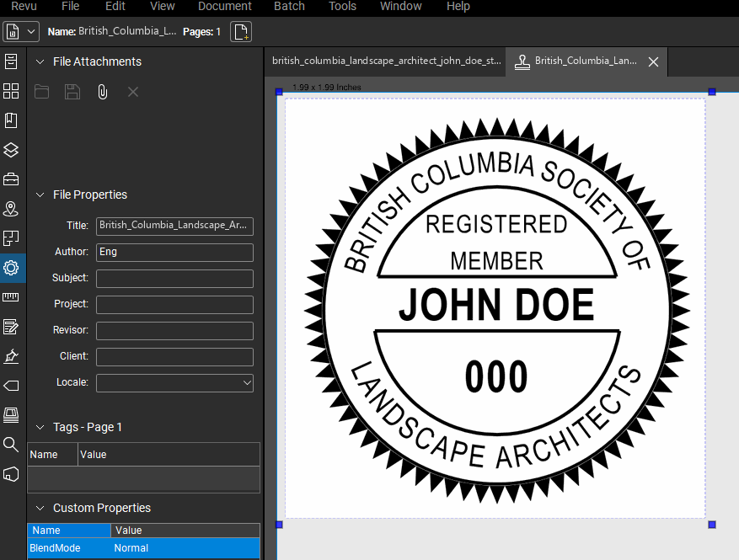Click the bottom-left blue resize handle
739x560 pixels.
(x=279, y=525)
